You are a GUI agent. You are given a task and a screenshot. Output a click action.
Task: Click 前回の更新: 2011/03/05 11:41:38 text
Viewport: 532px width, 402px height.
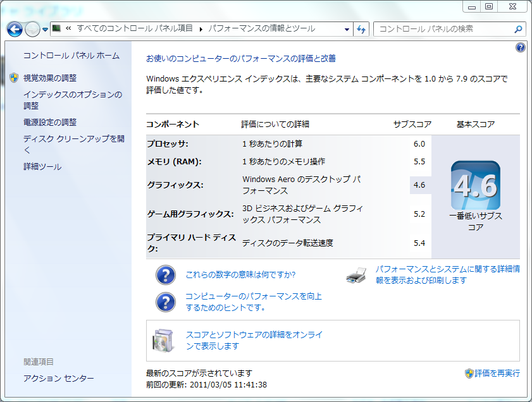[x=206, y=385]
